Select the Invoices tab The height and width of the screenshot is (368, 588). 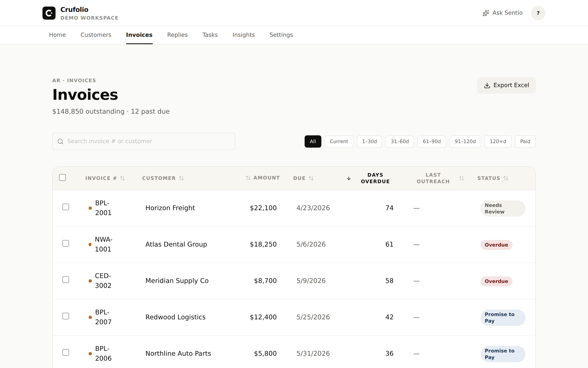[x=139, y=35]
